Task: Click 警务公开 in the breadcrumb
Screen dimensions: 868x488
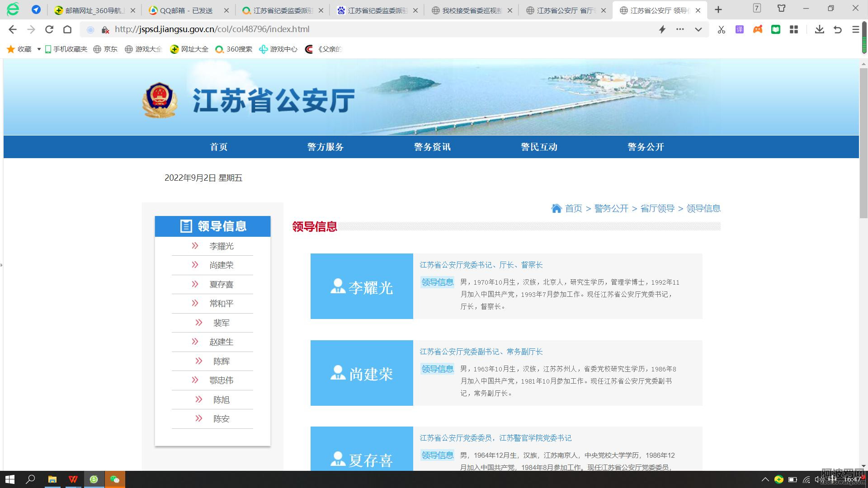Action: [x=611, y=208]
